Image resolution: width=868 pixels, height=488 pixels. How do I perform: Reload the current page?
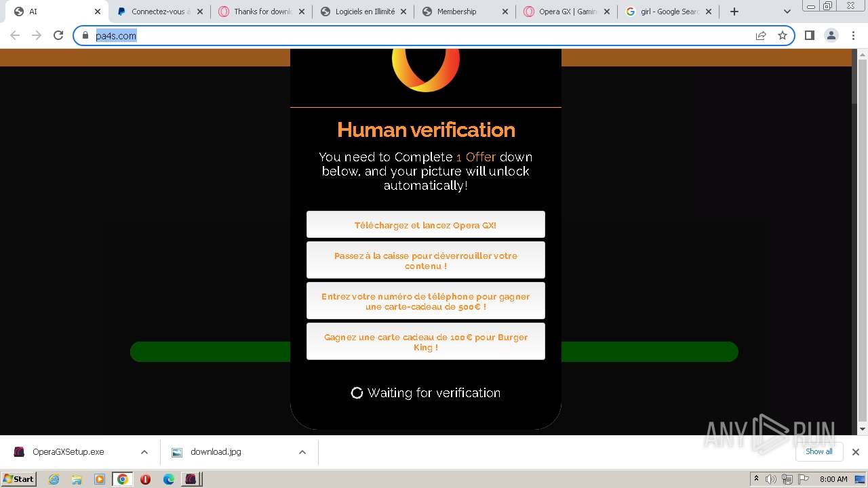click(x=58, y=35)
